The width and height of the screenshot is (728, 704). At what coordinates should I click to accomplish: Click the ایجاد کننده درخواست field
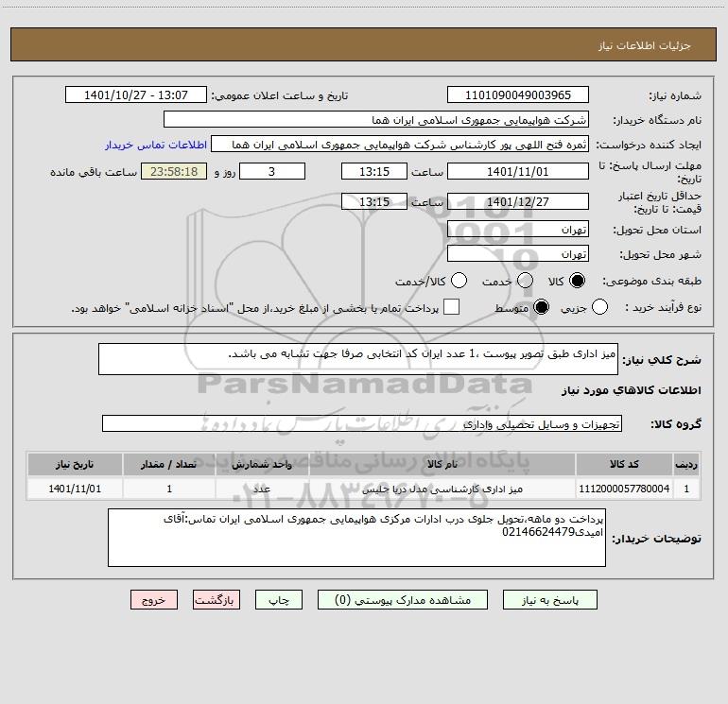click(x=400, y=144)
